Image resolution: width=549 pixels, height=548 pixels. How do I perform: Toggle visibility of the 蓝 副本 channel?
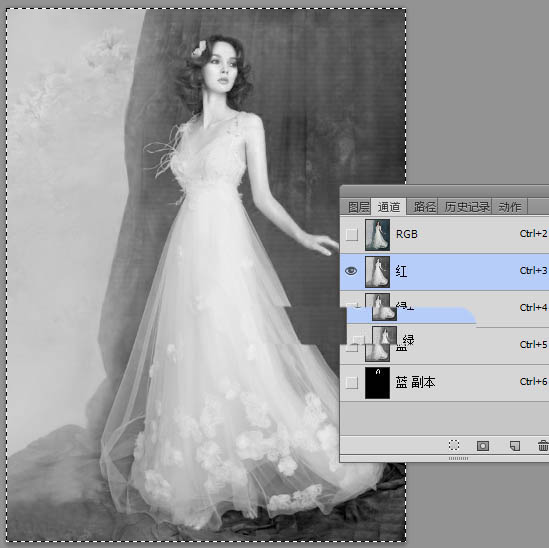coord(352,383)
